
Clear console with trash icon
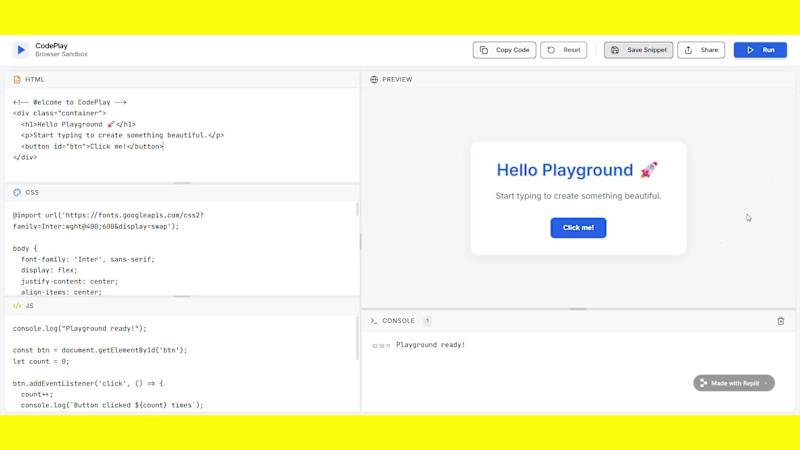(x=781, y=321)
